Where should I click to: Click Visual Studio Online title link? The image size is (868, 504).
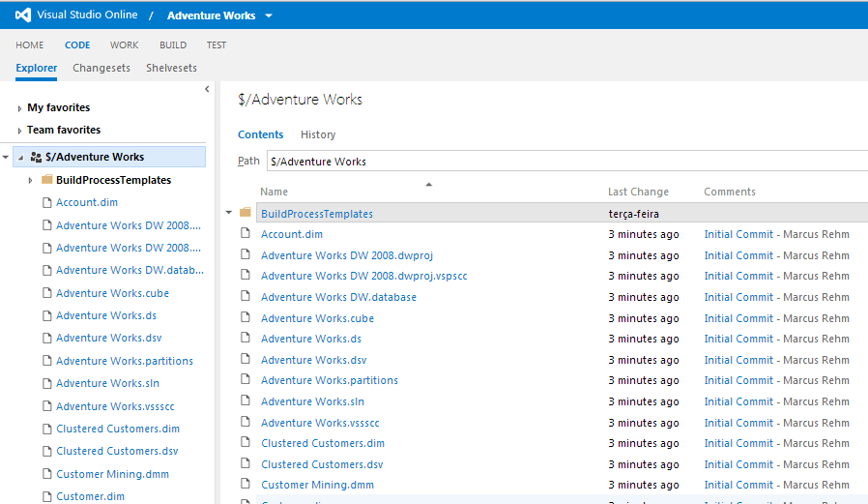87,15
